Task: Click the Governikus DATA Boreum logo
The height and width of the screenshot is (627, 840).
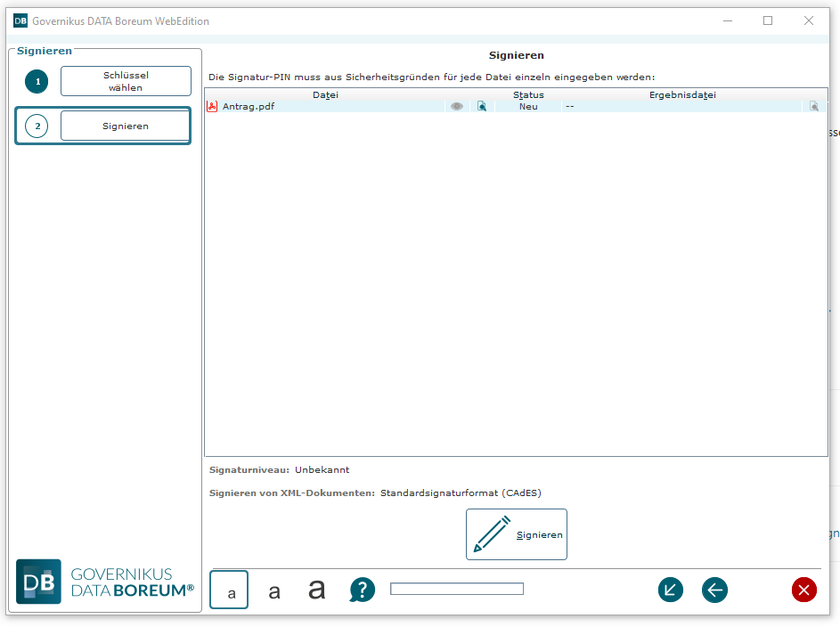Action: [x=105, y=582]
